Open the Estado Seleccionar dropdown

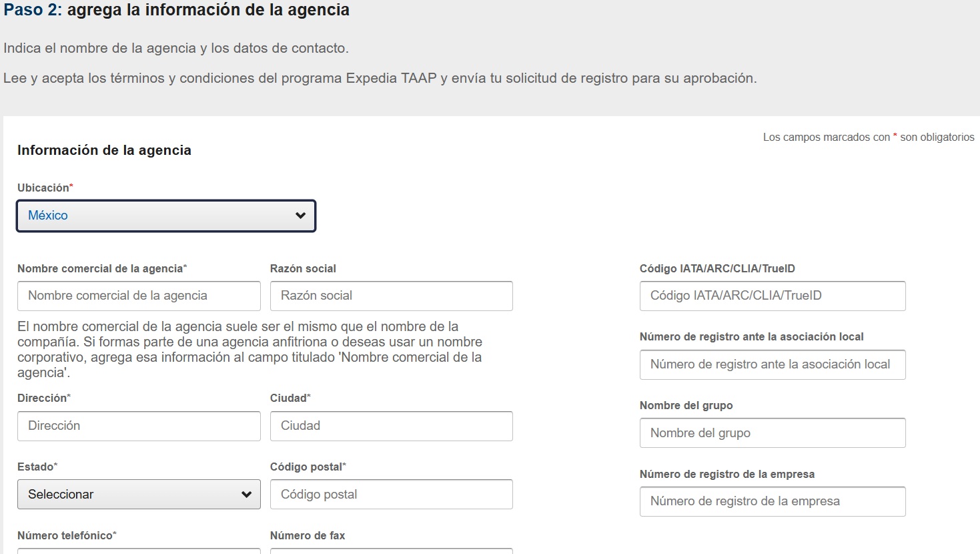139,495
